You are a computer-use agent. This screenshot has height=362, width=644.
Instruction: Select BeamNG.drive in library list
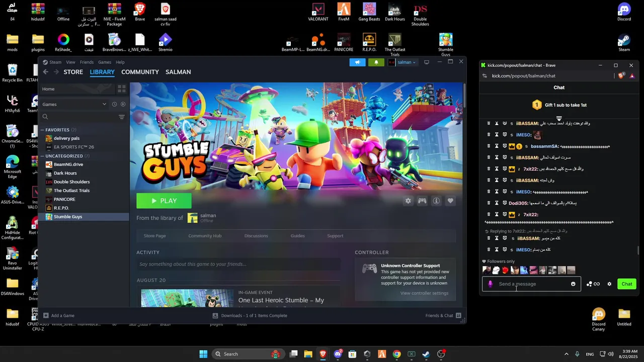coord(68,164)
